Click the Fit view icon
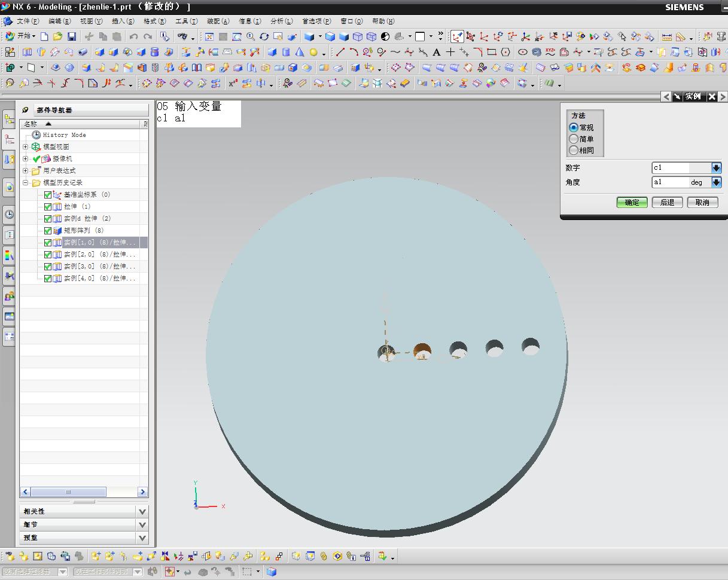This screenshot has height=580, width=728. pyautogui.click(x=209, y=36)
